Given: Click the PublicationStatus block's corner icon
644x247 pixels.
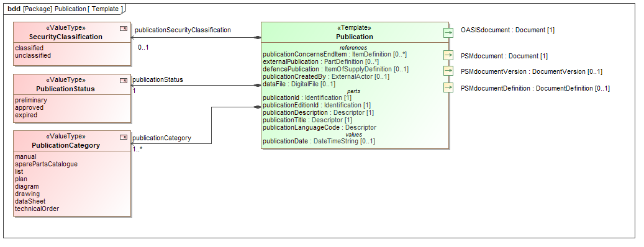Looking at the screenshot, I should pyautogui.click(x=123, y=81).
